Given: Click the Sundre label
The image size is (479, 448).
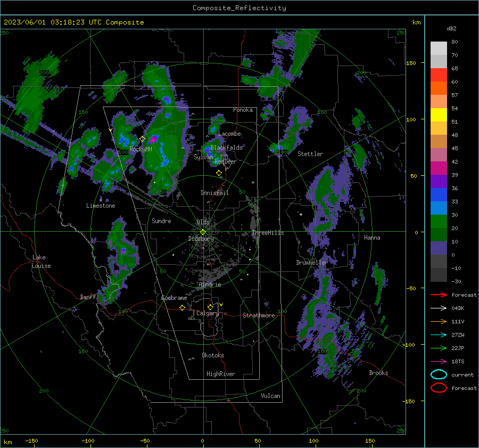Looking at the screenshot, I should [x=161, y=221].
